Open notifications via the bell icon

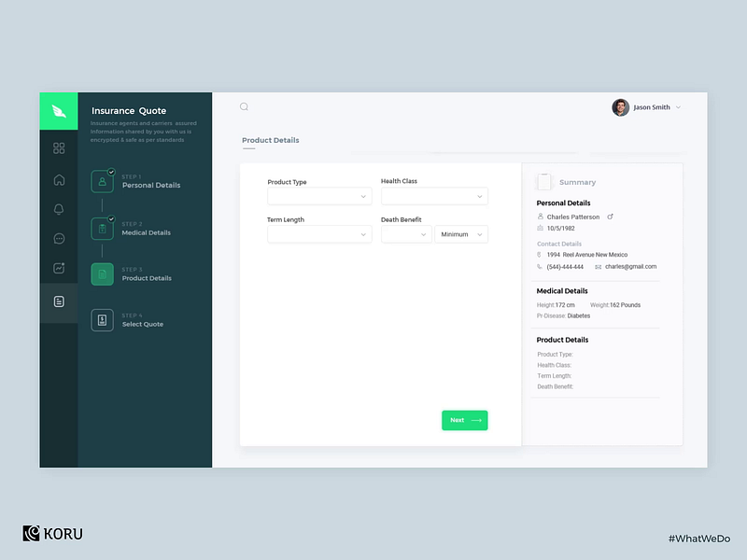pyautogui.click(x=58, y=209)
